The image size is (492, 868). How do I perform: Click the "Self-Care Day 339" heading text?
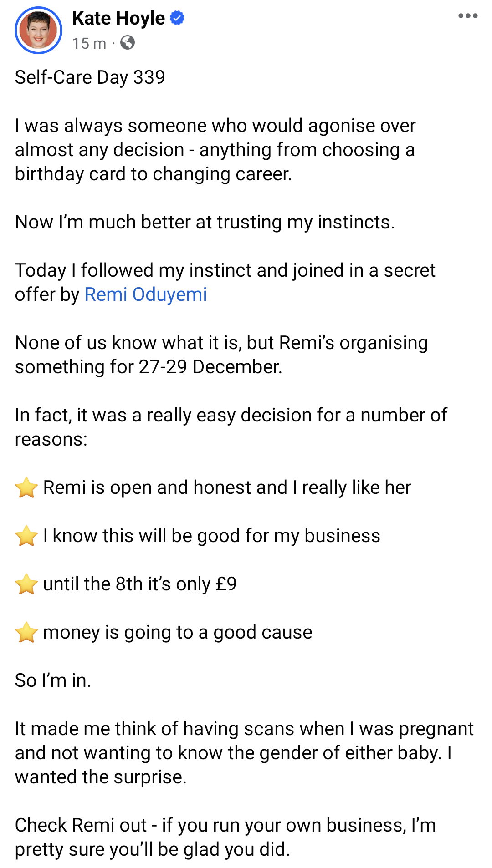[x=90, y=77]
